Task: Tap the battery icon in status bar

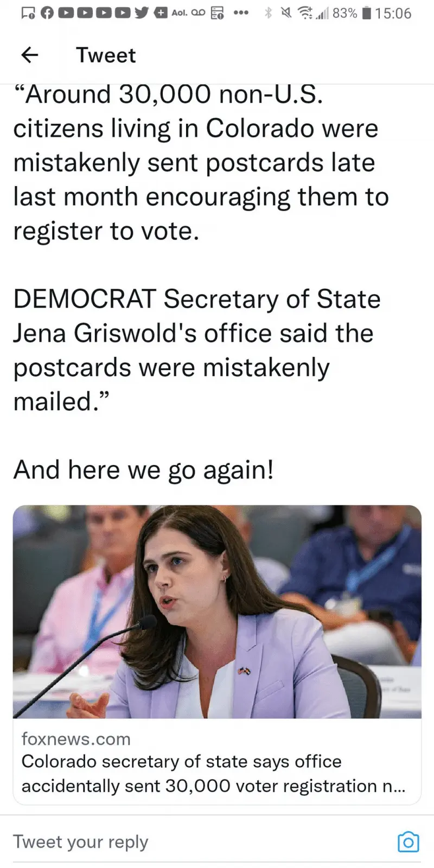Action: [366, 13]
